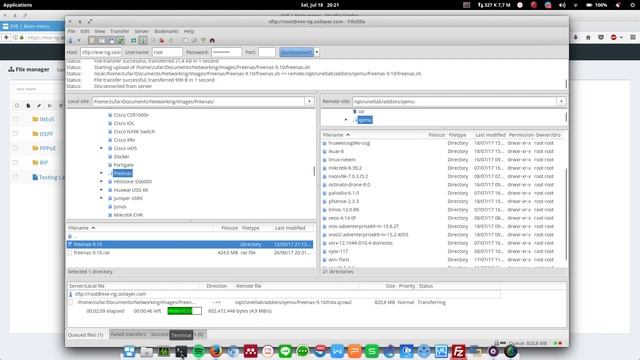The width and height of the screenshot is (640, 360).
Task: Click the remote file list vertical scrollbar
Action: click(x=566, y=214)
